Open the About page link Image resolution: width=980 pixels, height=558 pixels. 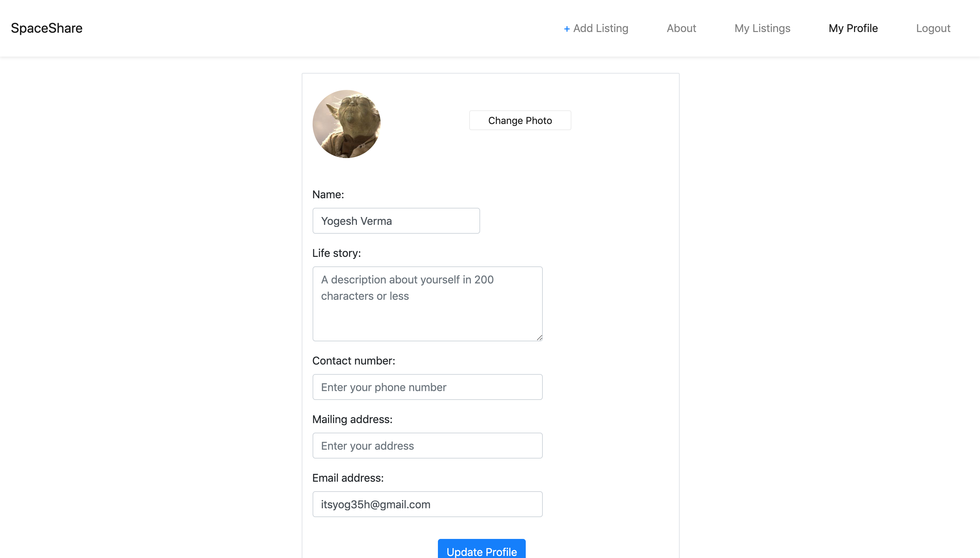tap(681, 28)
